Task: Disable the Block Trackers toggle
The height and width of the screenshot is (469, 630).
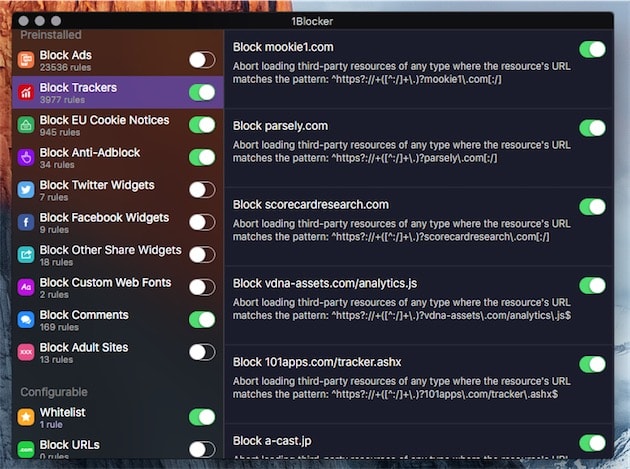Action: (x=202, y=92)
